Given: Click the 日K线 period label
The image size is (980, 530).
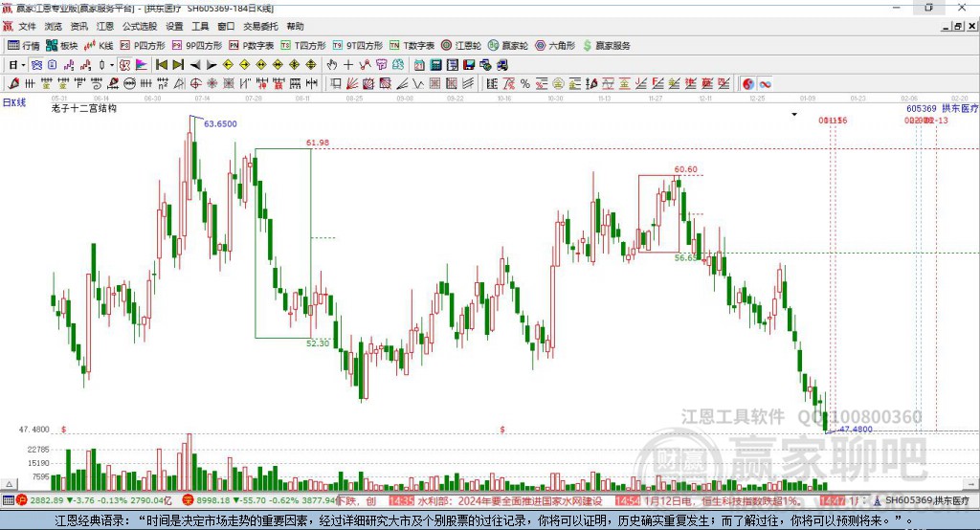Looking at the screenshot, I should coord(14,102).
